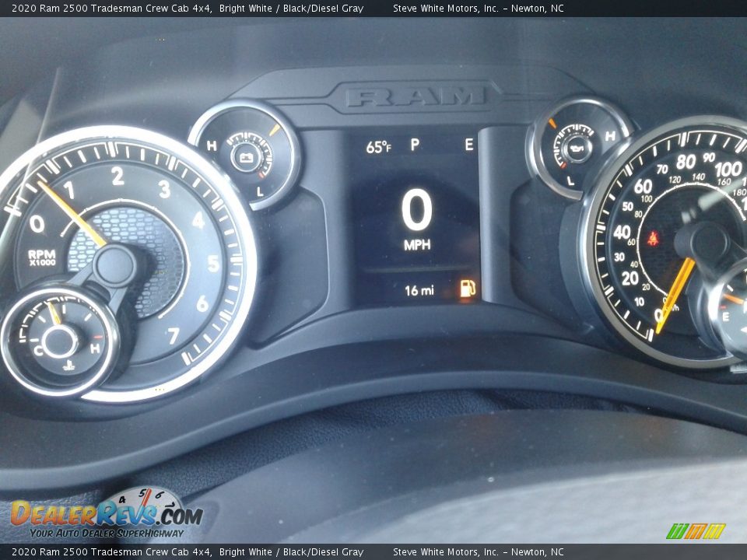
Task: Click the 16 mi range reading
Action: [419, 291]
